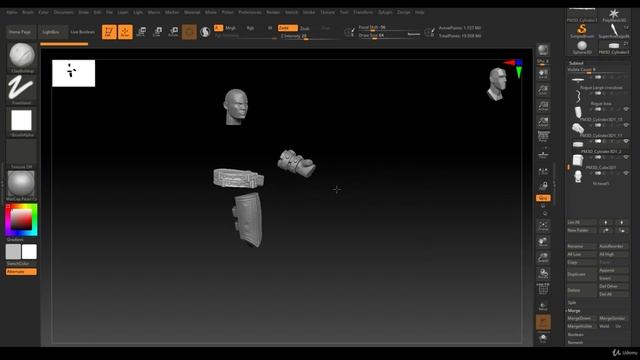Adjust the Draw Size slider
Viewport: 640px width, 360px height.
[x=389, y=36]
